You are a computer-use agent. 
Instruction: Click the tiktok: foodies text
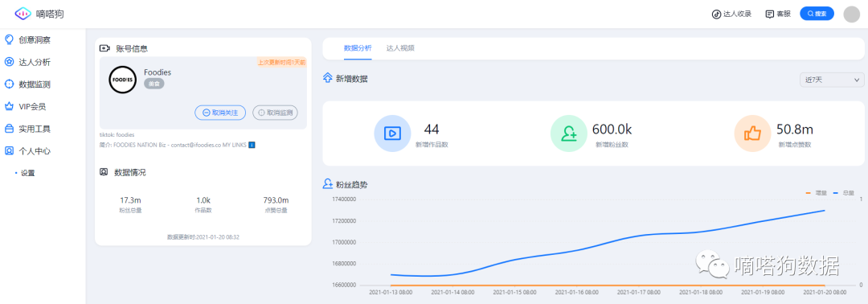click(x=117, y=134)
